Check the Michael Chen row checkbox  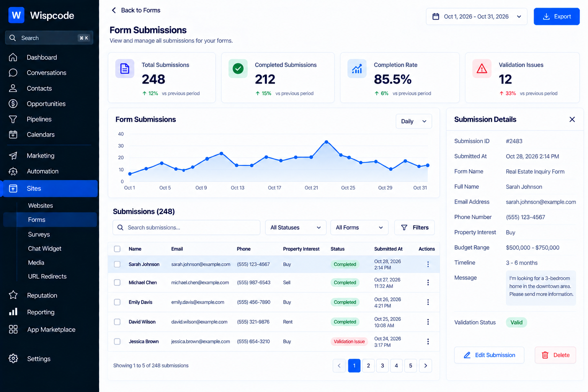pos(117,283)
